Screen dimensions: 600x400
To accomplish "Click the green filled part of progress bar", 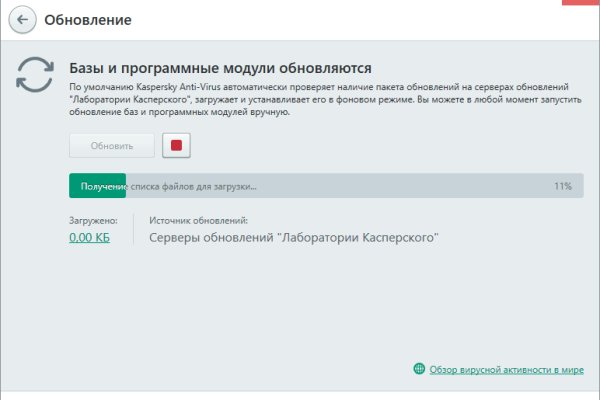I will pyautogui.click(x=96, y=186).
